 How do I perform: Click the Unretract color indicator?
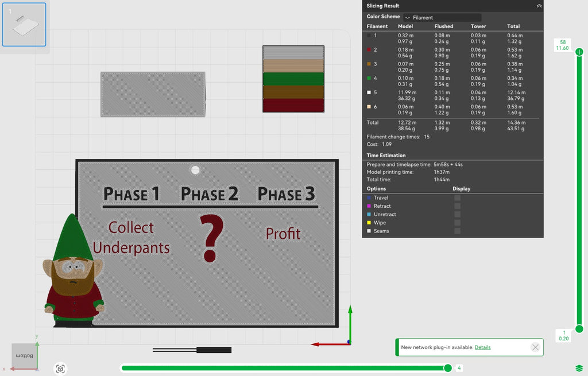pyautogui.click(x=369, y=215)
